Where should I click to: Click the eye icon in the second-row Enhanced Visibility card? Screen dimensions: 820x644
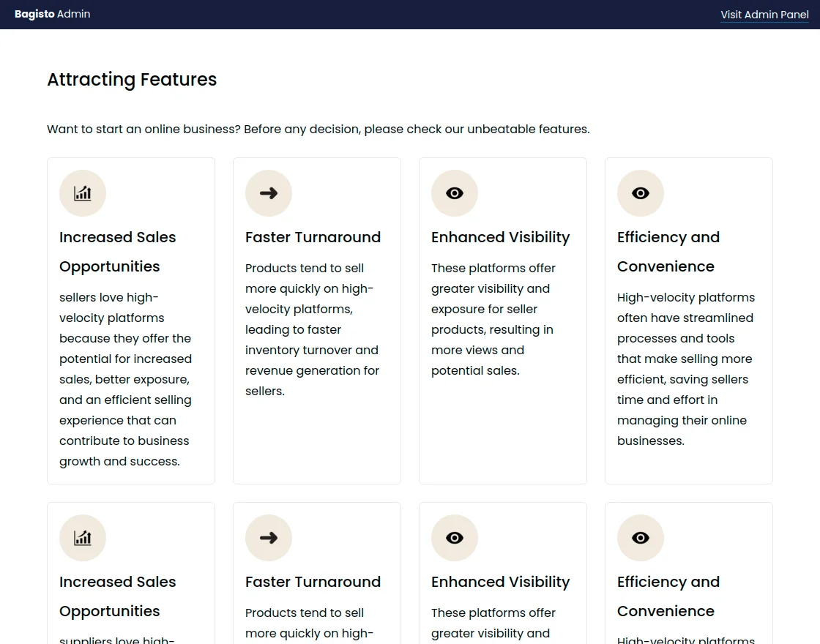pos(455,538)
